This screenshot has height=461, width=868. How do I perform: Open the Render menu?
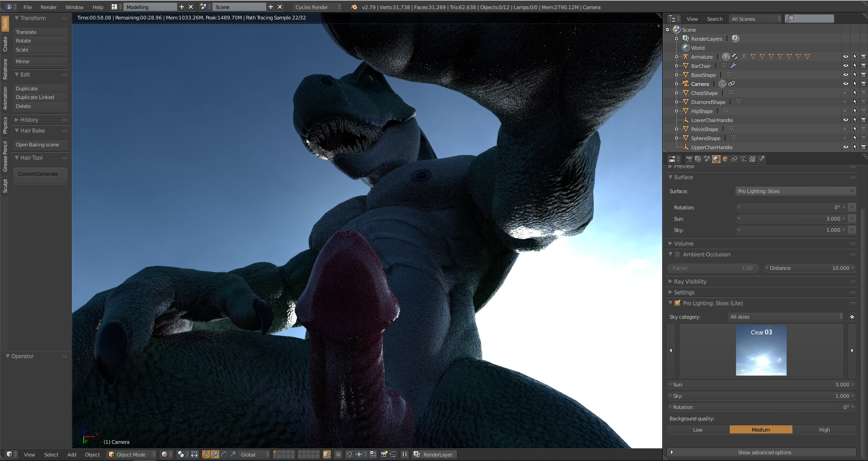48,7
